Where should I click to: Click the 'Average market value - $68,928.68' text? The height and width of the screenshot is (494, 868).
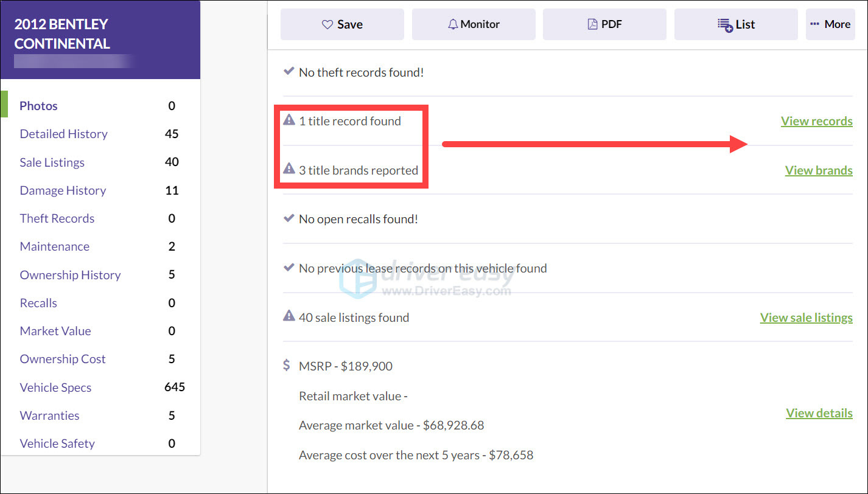[x=391, y=425]
